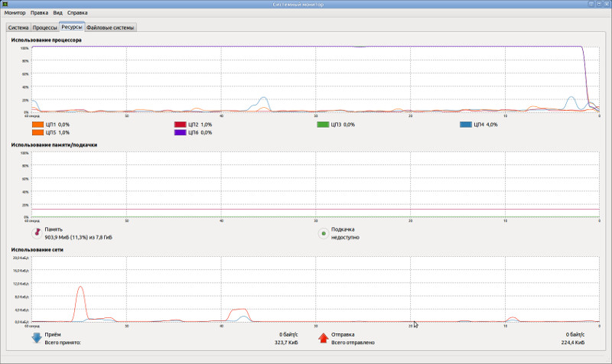Click the Подкачка green circle icon
Screen dimensions: 612x364
pyautogui.click(x=323, y=233)
